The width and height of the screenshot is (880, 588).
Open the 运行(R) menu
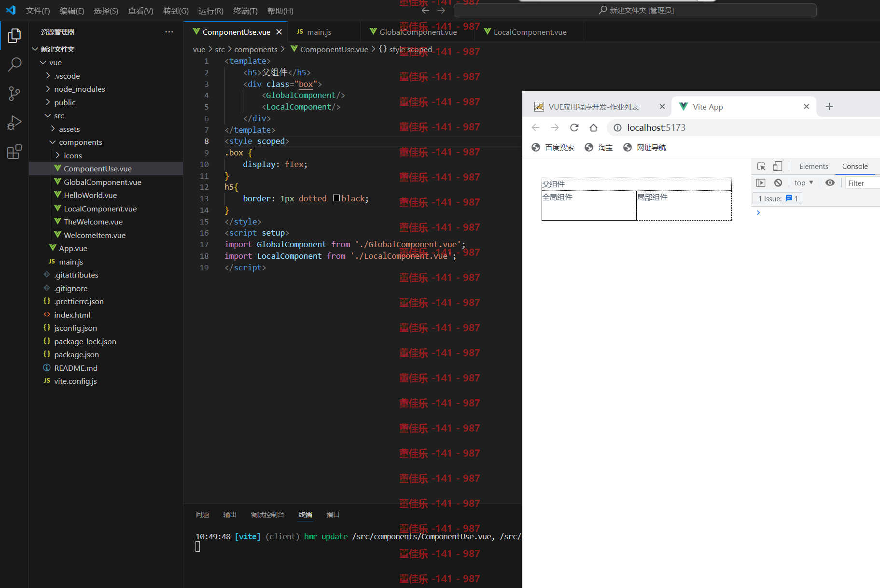click(x=211, y=11)
